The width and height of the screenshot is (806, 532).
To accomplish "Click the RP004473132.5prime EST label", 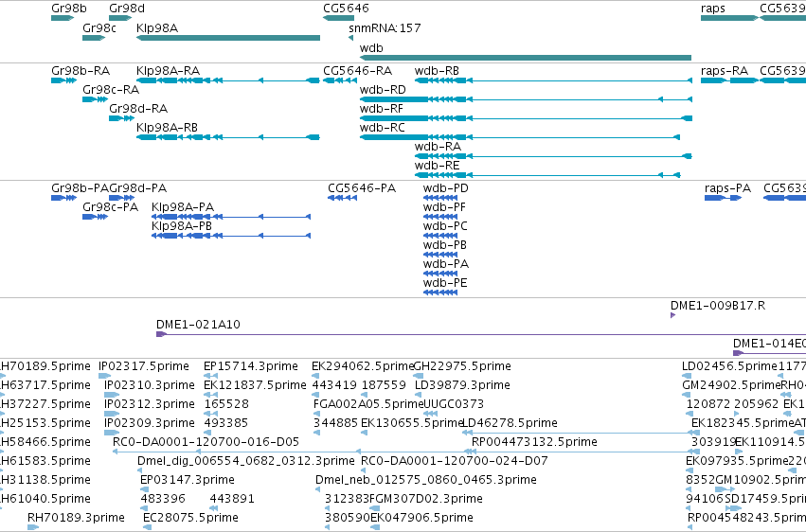I will pyautogui.click(x=534, y=442).
